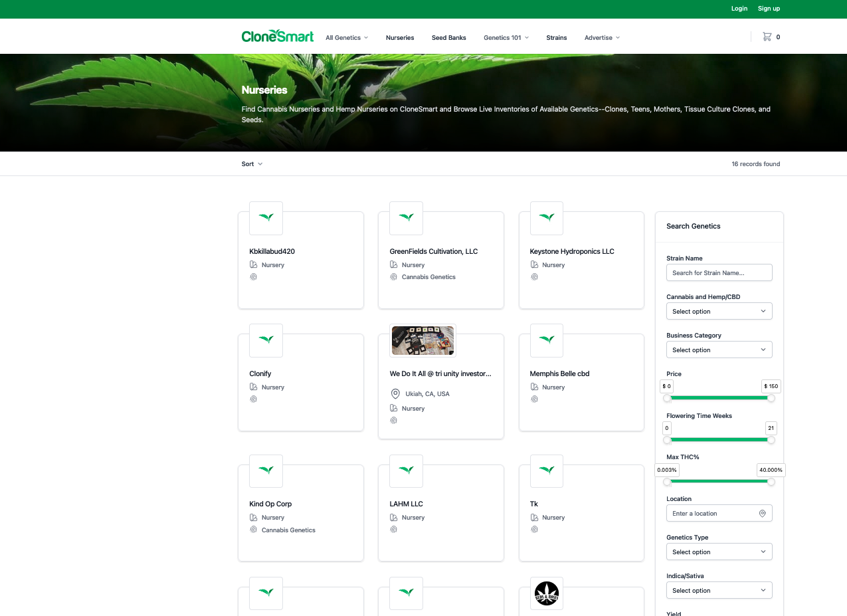
Task: Click nursery icon on LAHM LLC card
Action: coord(393,517)
